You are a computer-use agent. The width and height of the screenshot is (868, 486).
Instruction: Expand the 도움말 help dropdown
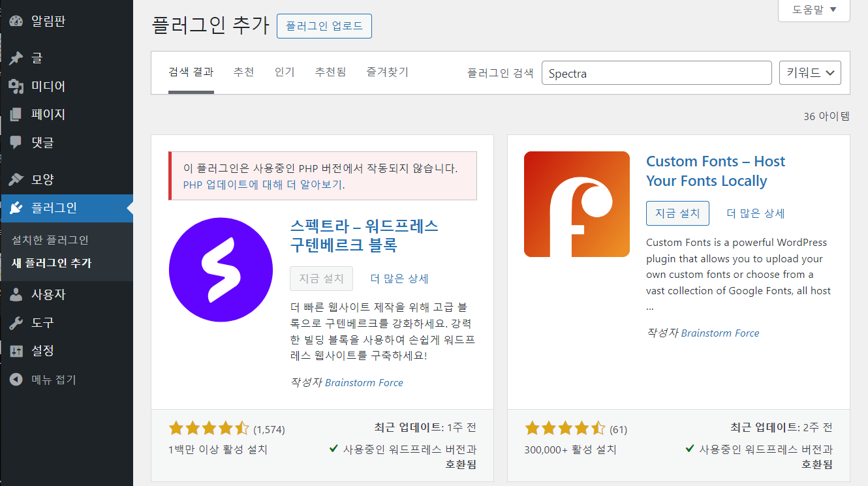(814, 10)
